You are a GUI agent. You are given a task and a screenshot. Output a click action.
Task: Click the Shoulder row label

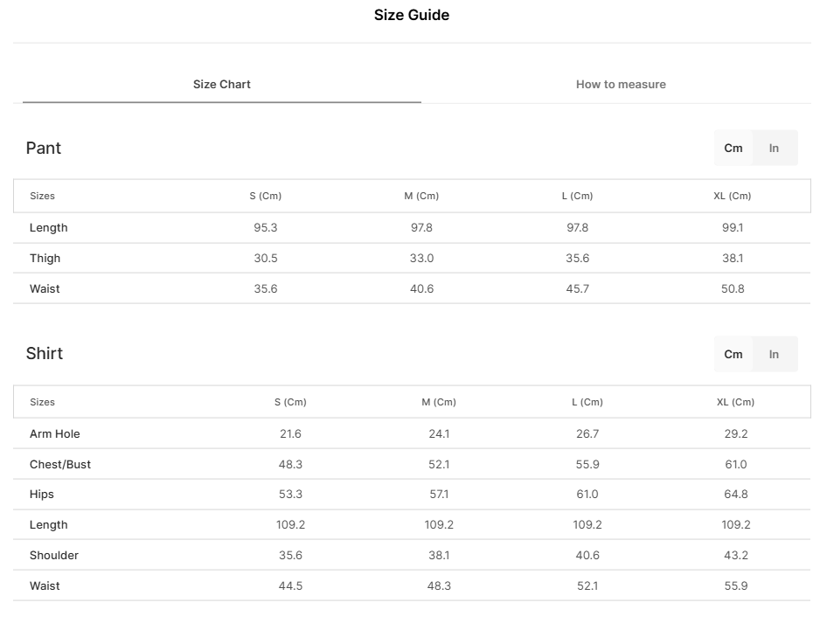(54, 556)
